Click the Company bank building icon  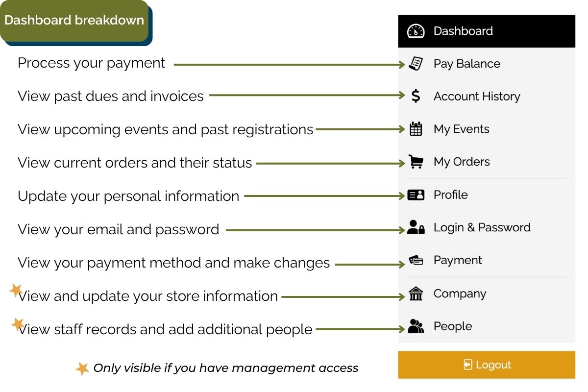click(416, 294)
